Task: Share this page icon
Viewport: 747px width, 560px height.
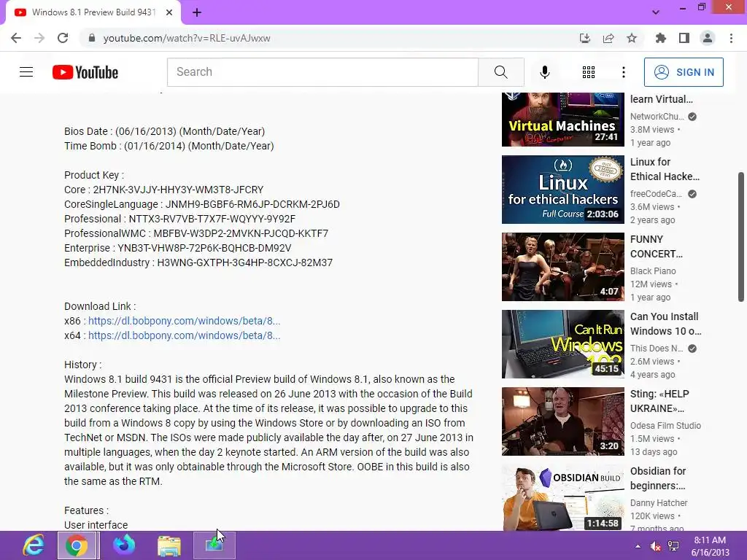Action: coord(608,38)
